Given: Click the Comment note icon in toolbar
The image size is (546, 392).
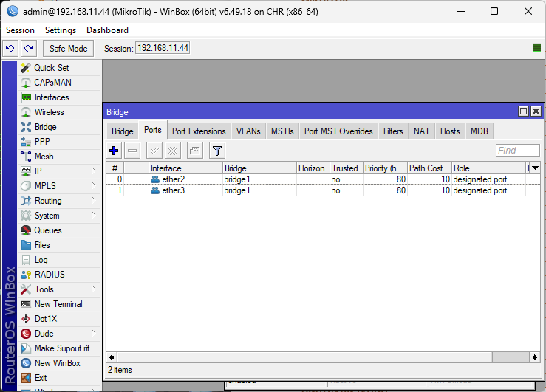Looking at the screenshot, I should click(195, 151).
